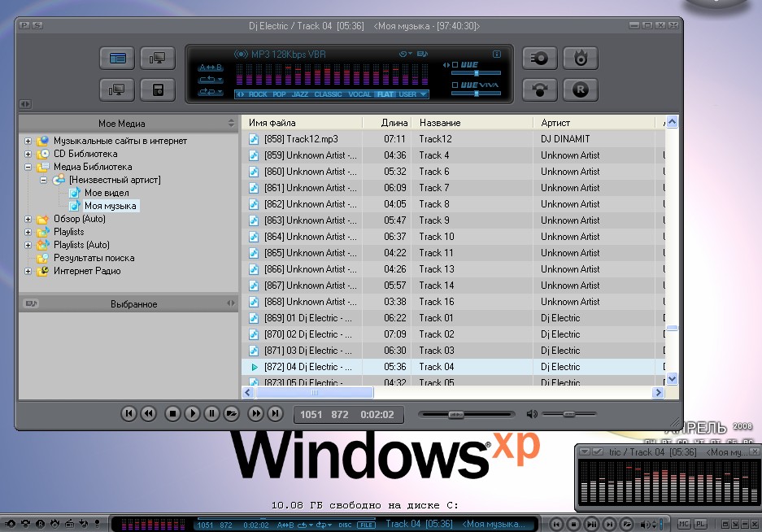This screenshot has height=532, width=762.
Task: Select Моя музыка in the tree
Action: 111,206
